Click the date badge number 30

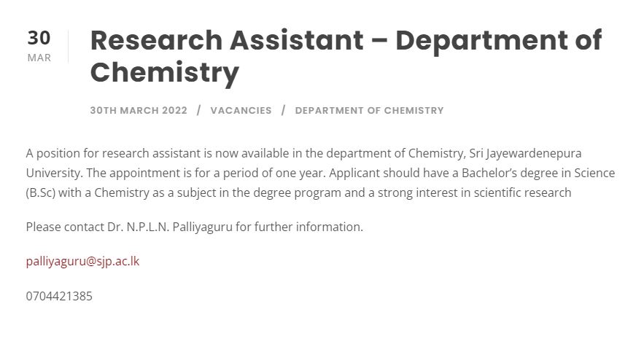pos(39,38)
